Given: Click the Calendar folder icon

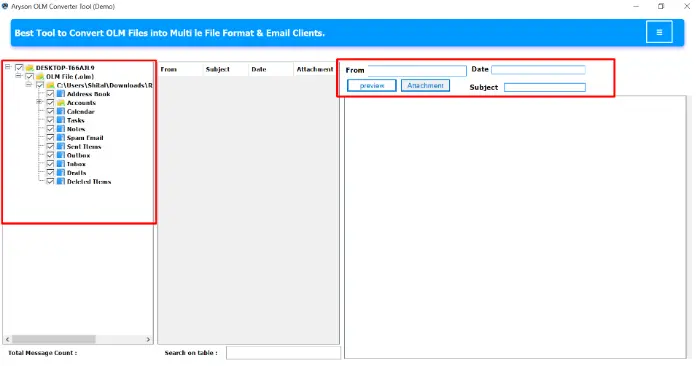Looking at the screenshot, I should (61, 112).
